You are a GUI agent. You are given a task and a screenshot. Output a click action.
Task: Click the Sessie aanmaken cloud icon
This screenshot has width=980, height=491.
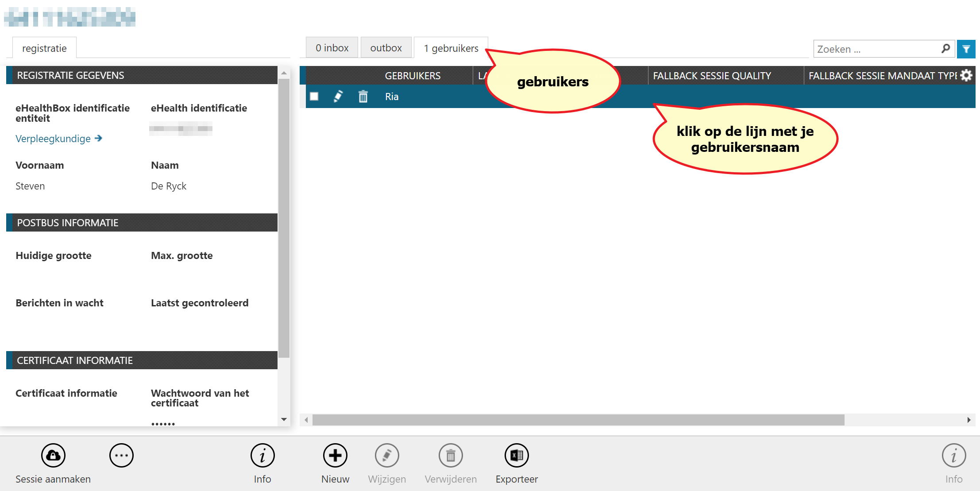(x=53, y=455)
